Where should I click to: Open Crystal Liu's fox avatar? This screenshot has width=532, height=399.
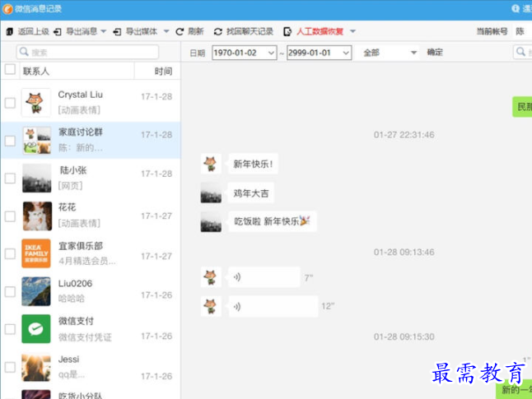pyautogui.click(x=36, y=102)
